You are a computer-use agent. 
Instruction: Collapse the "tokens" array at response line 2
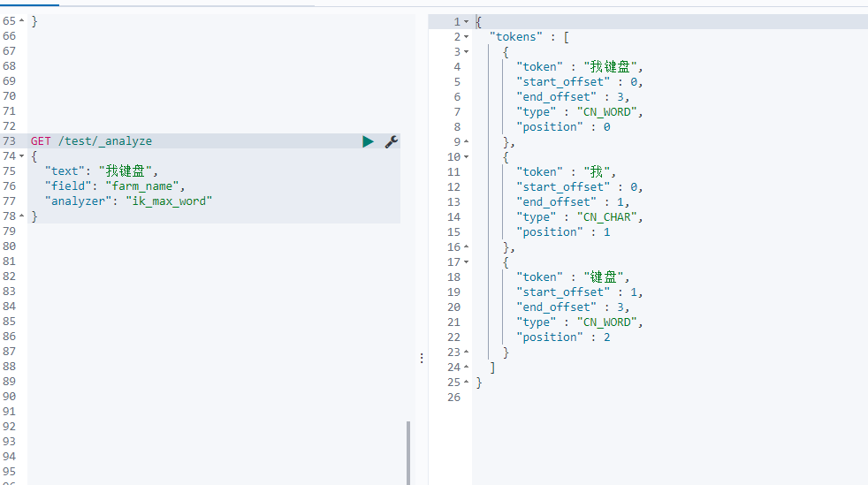(x=466, y=36)
